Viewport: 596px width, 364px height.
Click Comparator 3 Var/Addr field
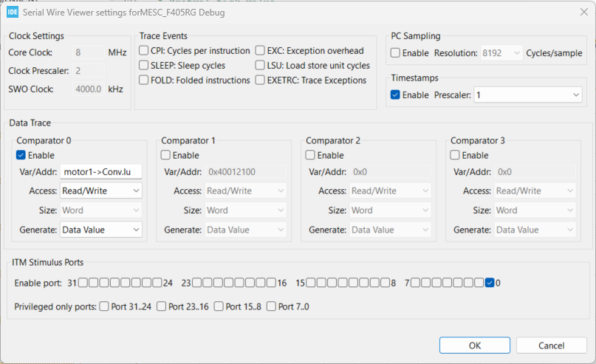[x=535, y=171]
